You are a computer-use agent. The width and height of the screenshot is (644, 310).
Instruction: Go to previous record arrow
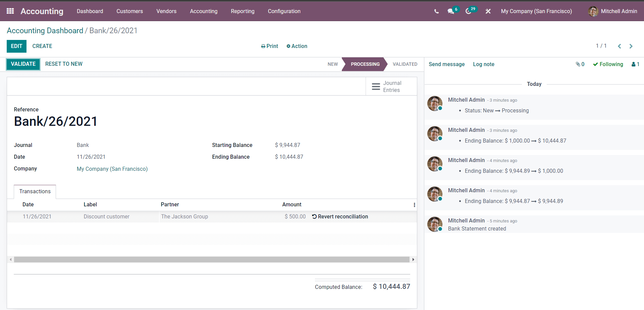pos(620,46)
